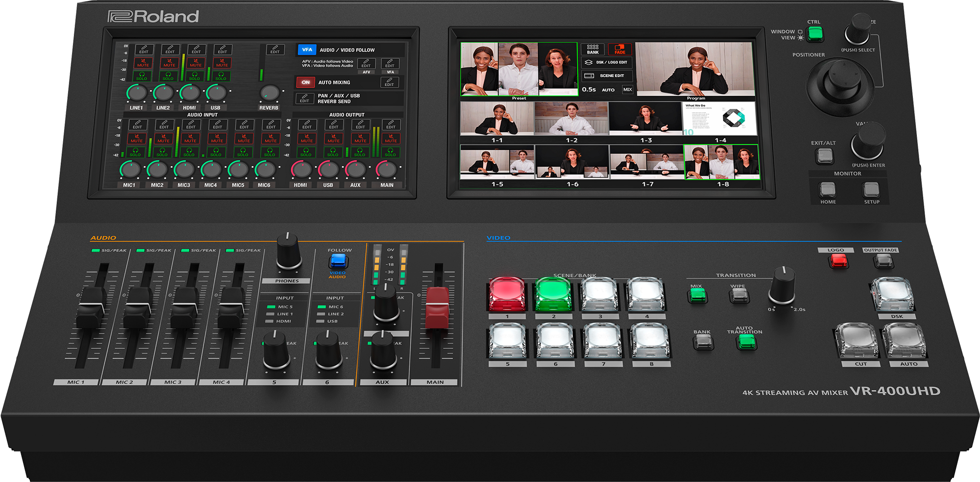The image size is (980, 482).
Task: Tap the EDIT pencil icon above REVERB
Action: click(275, 49)
